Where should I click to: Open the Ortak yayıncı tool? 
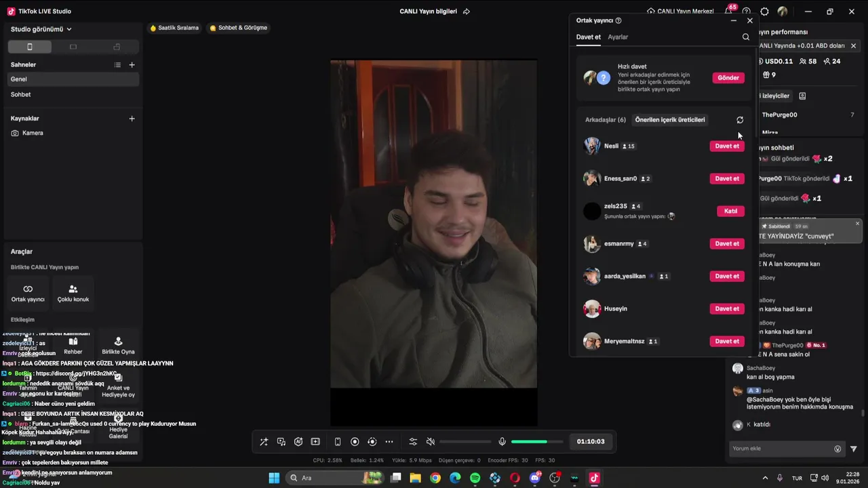click(28, 293)
